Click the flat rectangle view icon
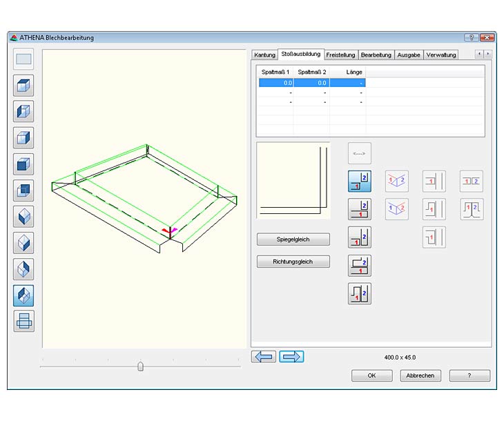 point(24,59)
